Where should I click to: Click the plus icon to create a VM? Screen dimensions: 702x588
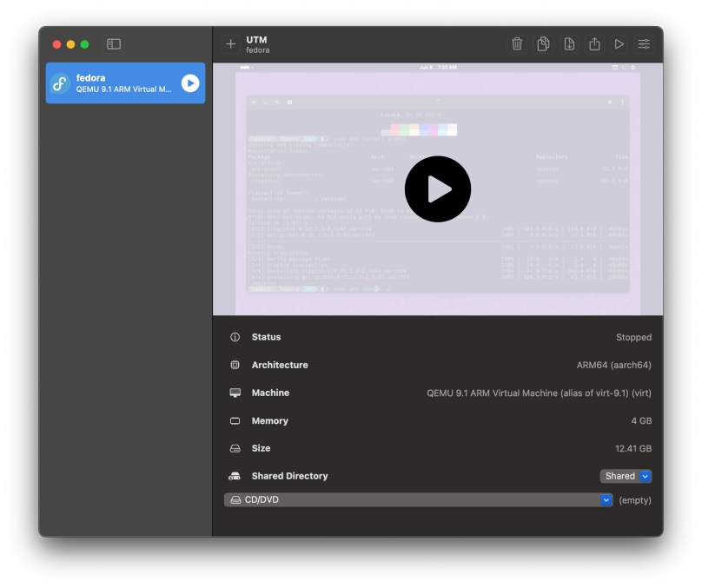(x=230, y=43)
